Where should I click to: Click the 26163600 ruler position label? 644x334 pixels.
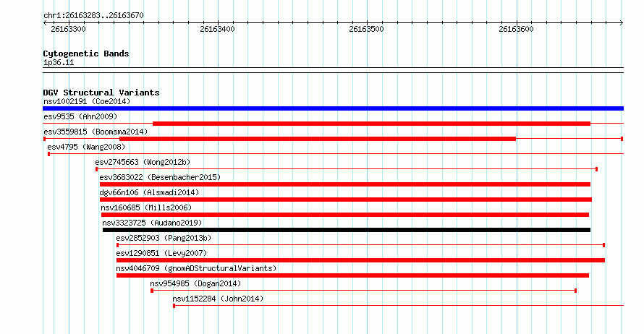tap(516, 29)
